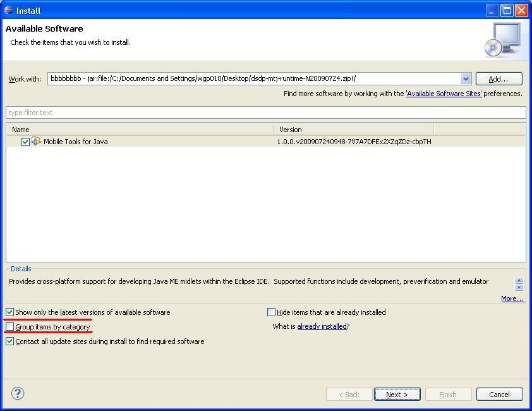Click the More... details link

[512, 298]
